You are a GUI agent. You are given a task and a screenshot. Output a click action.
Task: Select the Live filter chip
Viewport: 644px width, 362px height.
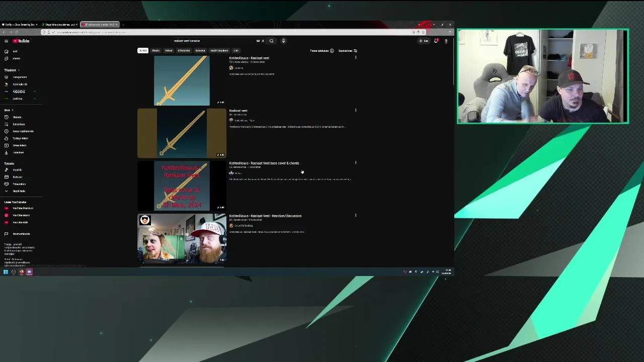tap(235, 50)
